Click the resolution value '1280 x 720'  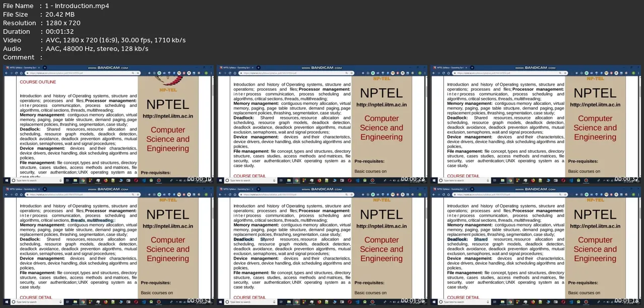[62, 23]
